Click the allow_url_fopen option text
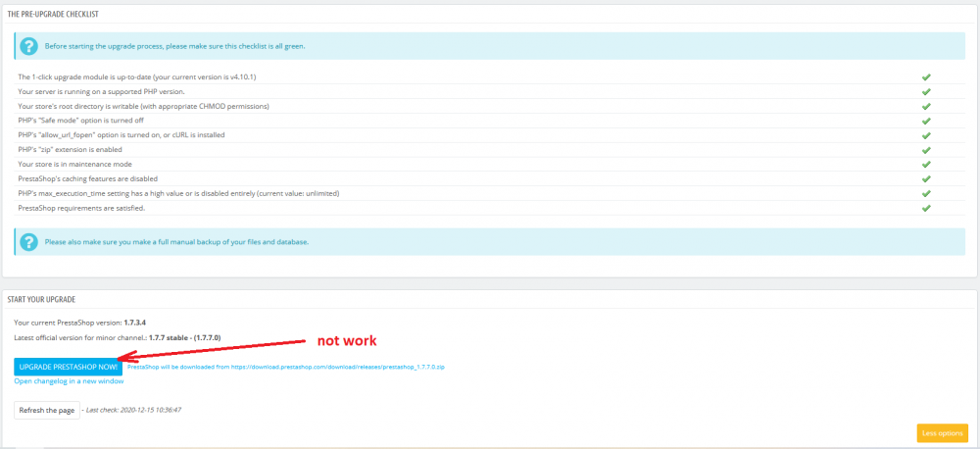The height and width of the screenshot is (449, 980). coord(122,135)
